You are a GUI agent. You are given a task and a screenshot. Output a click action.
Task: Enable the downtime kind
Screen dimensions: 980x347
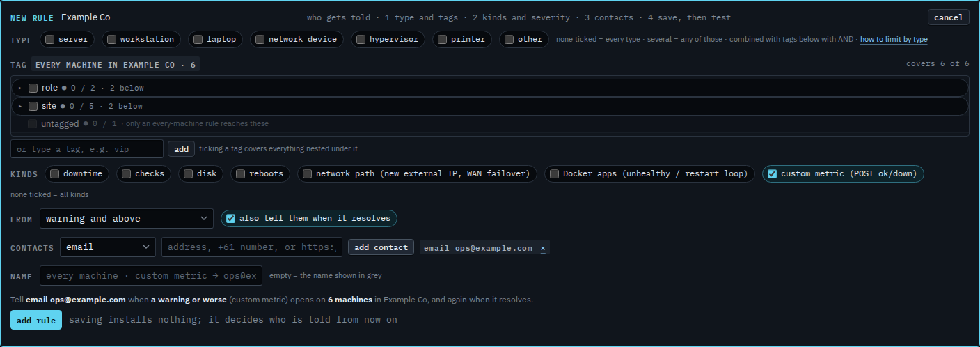54,173
